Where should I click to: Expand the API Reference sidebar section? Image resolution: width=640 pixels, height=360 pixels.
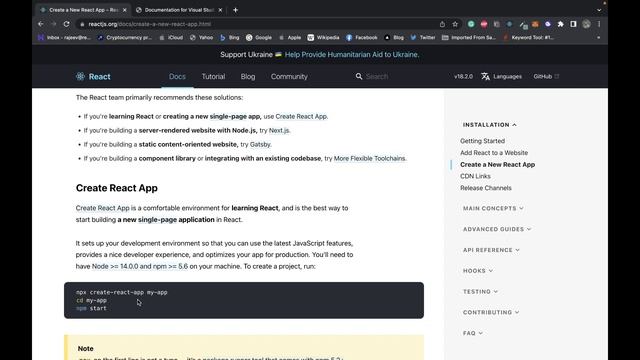click(491, 250)
